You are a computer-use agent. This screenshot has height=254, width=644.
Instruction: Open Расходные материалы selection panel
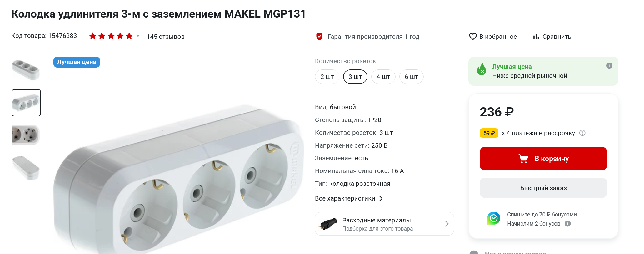coord(384,224)
